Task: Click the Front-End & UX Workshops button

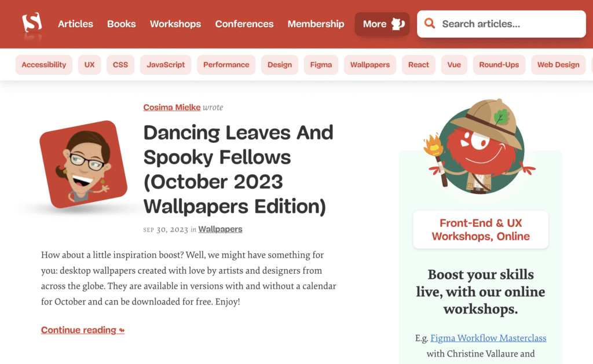Action: coord(481,230)
